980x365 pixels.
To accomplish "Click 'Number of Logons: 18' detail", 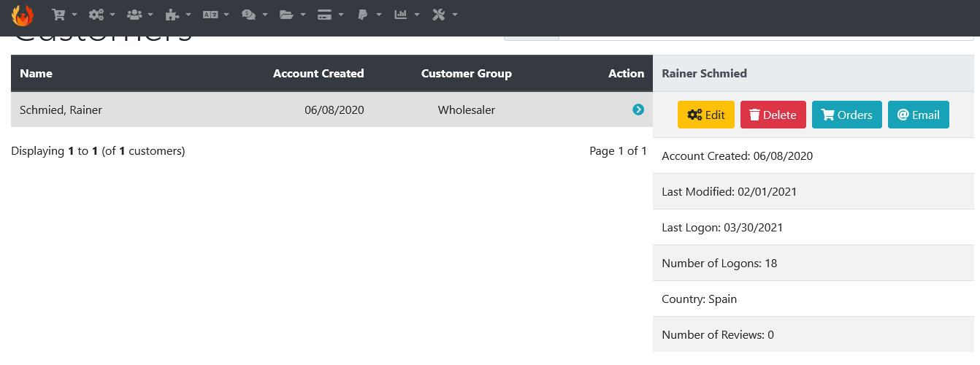I will (719, 263).
